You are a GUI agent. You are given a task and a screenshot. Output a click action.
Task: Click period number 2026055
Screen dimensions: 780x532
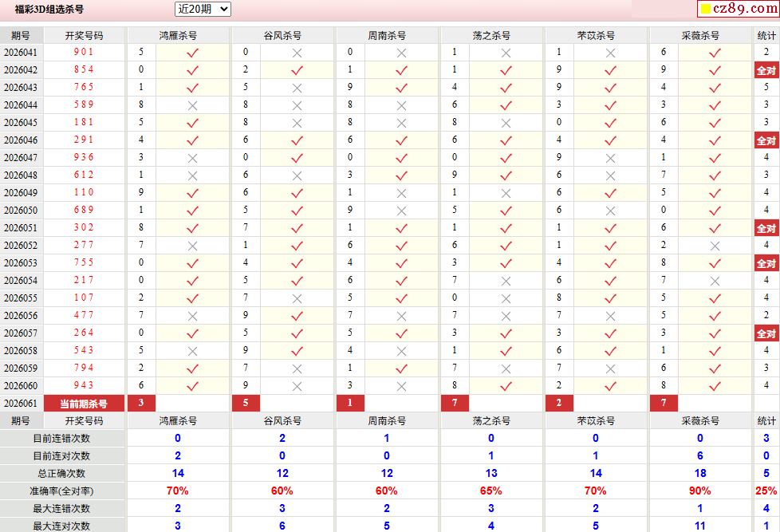pyautogui.click(x=21, y=298)
